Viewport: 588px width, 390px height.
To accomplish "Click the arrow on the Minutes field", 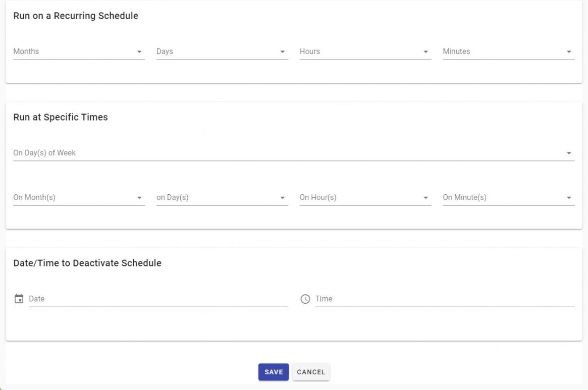I will point(569,52).
